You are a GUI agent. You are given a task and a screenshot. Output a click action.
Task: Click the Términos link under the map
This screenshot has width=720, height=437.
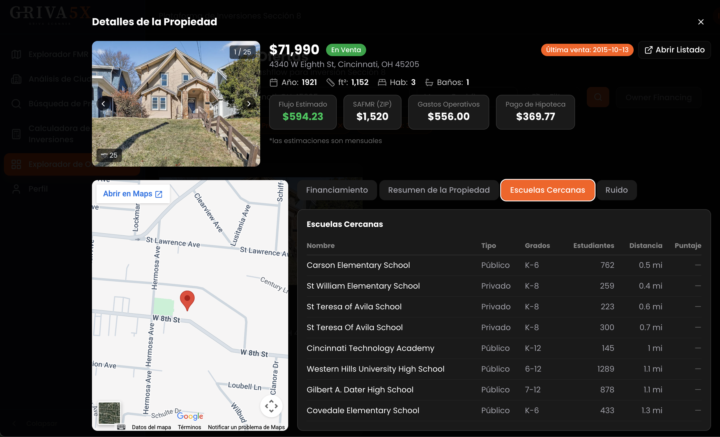coord(189,427)
